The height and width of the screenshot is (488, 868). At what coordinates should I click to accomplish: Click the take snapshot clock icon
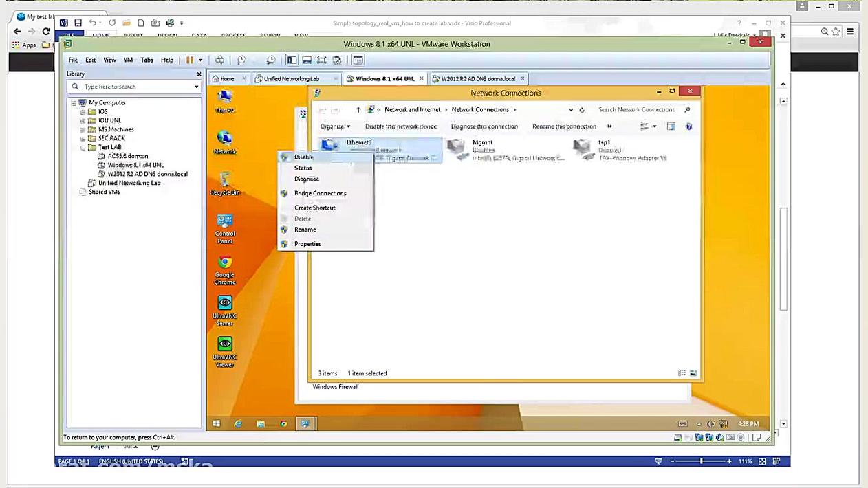pyautogui.click(x=241, y=60)
